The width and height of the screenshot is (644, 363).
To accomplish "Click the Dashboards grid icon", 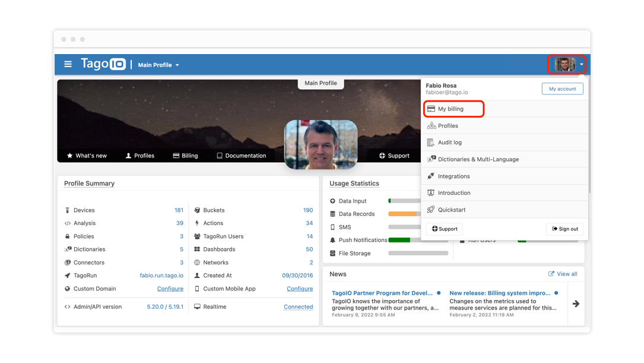I will pos(197,250).
